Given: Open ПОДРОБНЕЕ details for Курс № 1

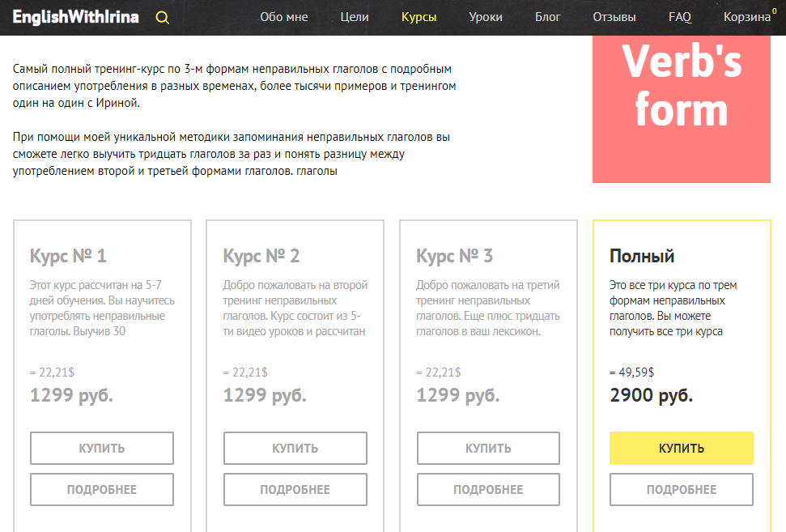Looking at the screenshot, I should 101,489.
